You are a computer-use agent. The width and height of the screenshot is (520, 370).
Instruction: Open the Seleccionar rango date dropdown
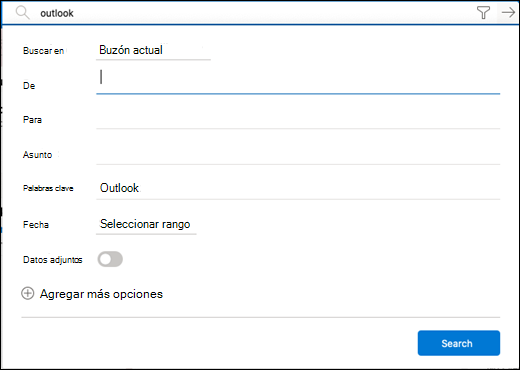[x=146, y=224]
